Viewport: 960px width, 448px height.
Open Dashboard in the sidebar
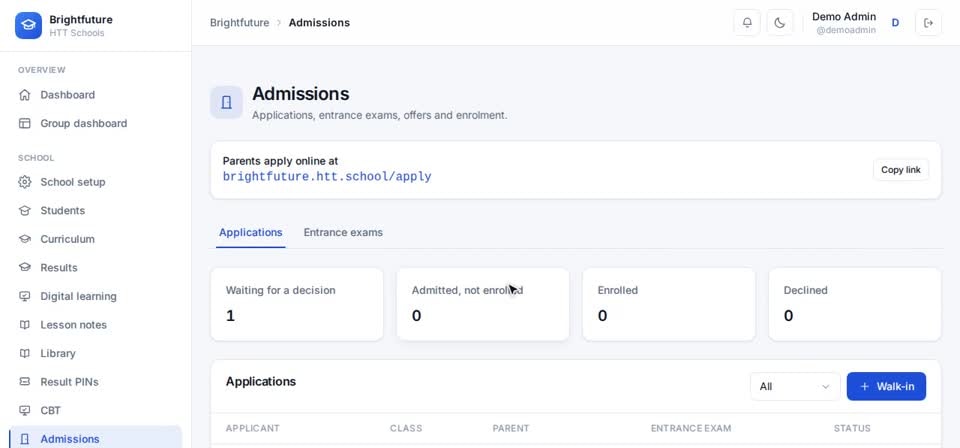96,95
